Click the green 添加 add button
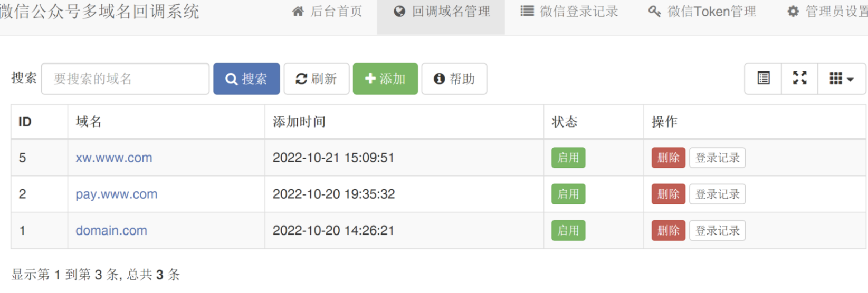The image size is (868, 293). [385, 79]
